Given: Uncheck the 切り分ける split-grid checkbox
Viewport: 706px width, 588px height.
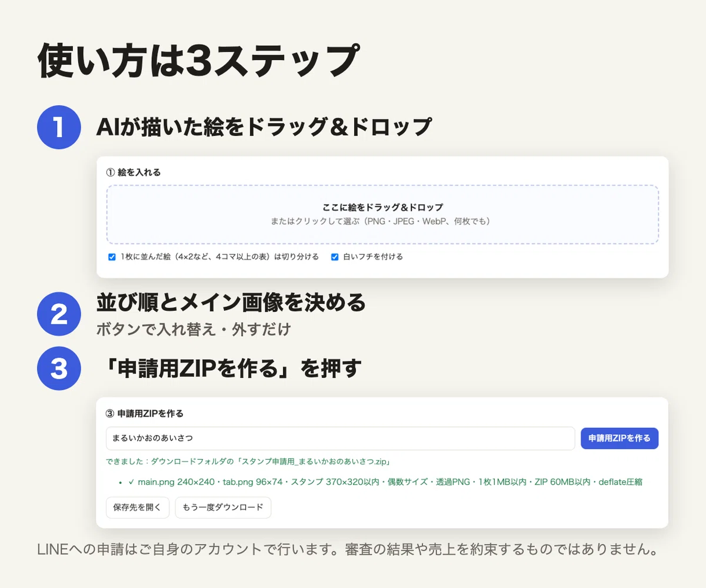Looking at the screenshot, I should (x=112, y=257).
